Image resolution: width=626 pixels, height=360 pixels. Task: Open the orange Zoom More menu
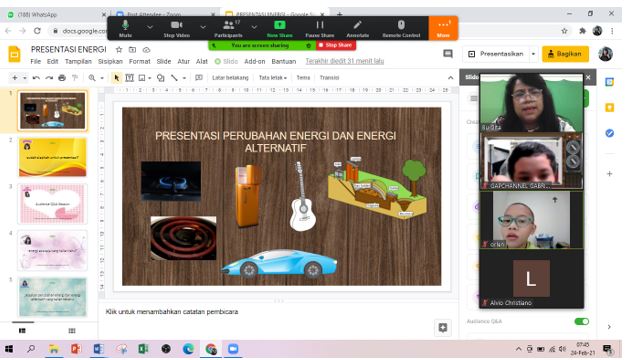(x=443, y=28)
